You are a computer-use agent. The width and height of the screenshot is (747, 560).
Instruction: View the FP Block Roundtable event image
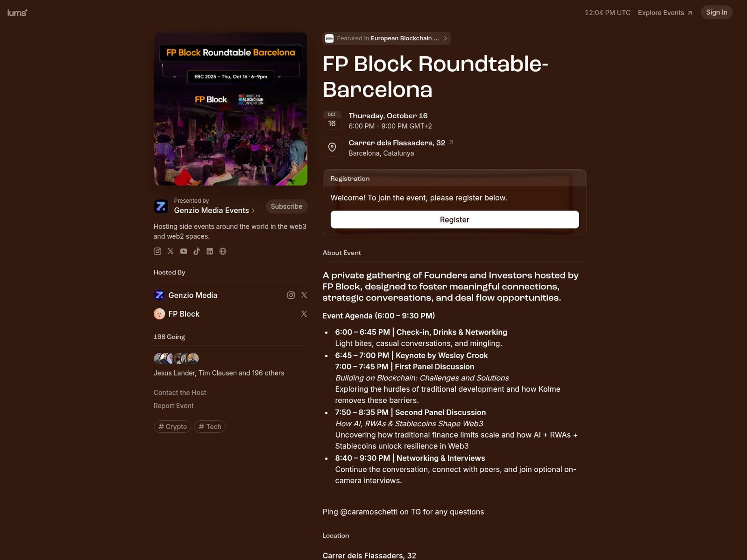(230, 109)
